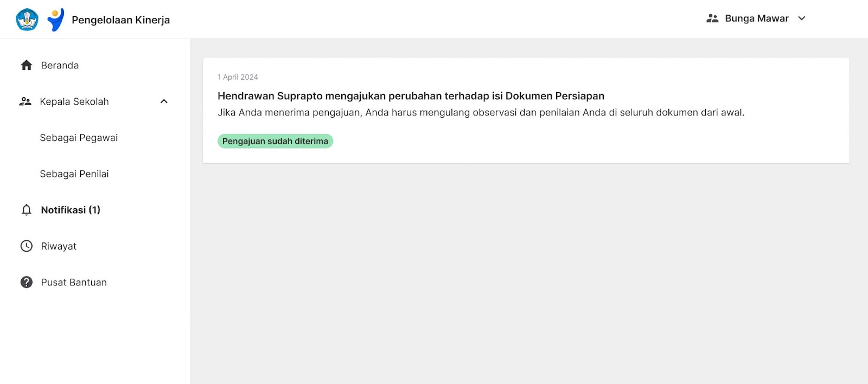Click the clock icon beside Riwayat
The width and height of the screenshot is (868, 384).
tap(26, 246)
